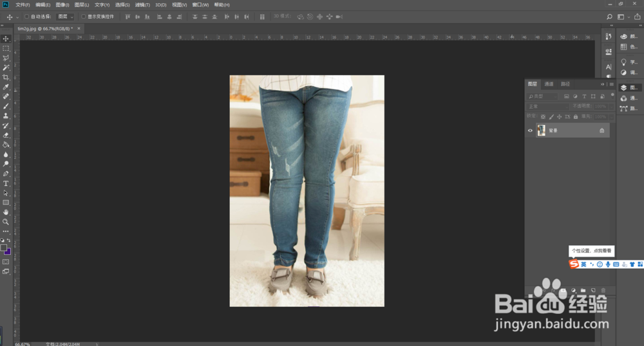Open the Edit Toolbar three-dots menu
Image resolution: width=644 pixels, height=346 pixels.
[x=6, y=232]
